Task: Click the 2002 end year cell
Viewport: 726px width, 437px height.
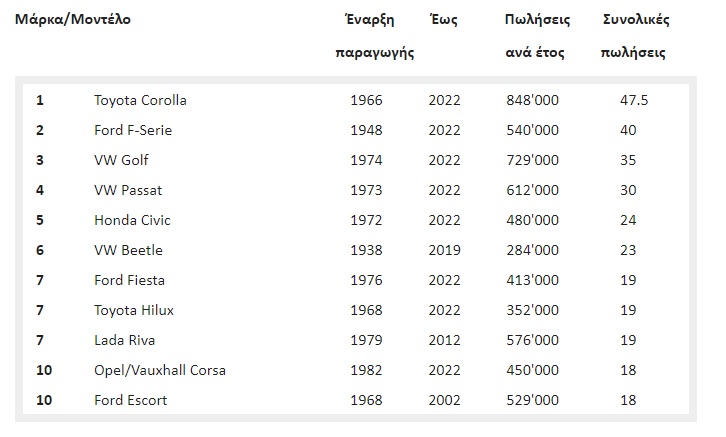Action: (x=445, y=400)
